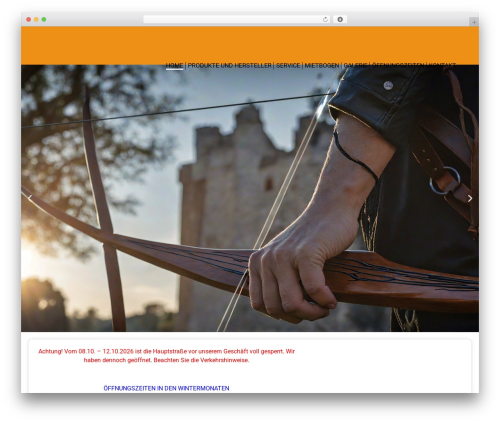Open PRODUKTE UND HERSTELLER menu
This screenshot has height=423, width=500.
click(x=230, y=66)
